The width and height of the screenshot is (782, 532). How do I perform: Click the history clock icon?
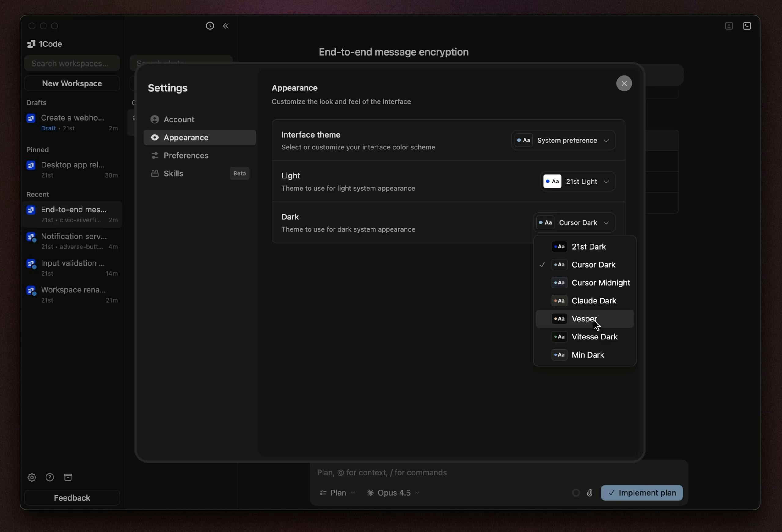coord(210,26)
